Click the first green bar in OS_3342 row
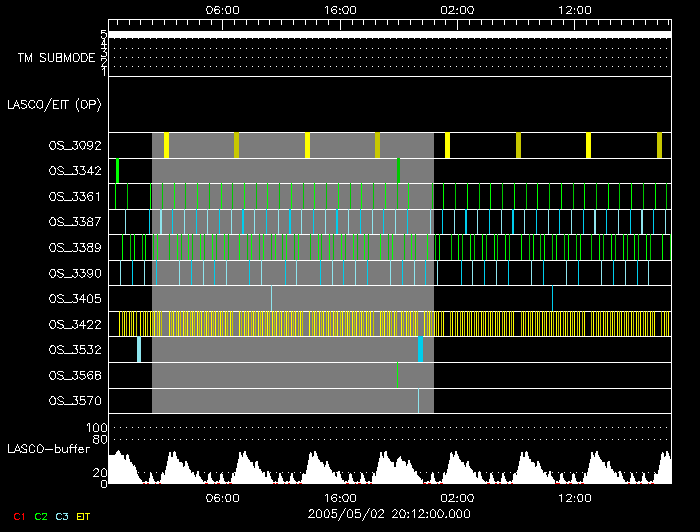 [x=117, y=171]
